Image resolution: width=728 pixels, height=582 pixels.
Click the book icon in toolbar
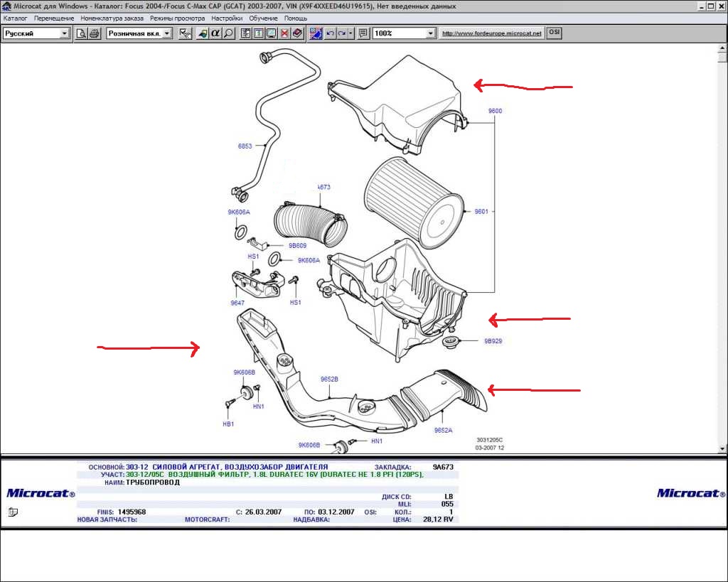(x=297, y=33)
